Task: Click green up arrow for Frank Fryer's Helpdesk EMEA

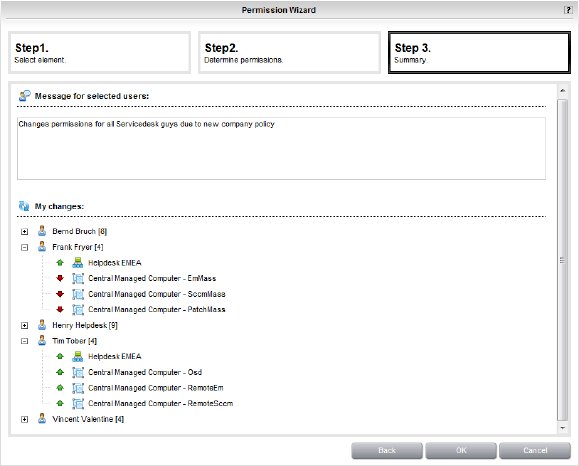Action: (60, 263)
